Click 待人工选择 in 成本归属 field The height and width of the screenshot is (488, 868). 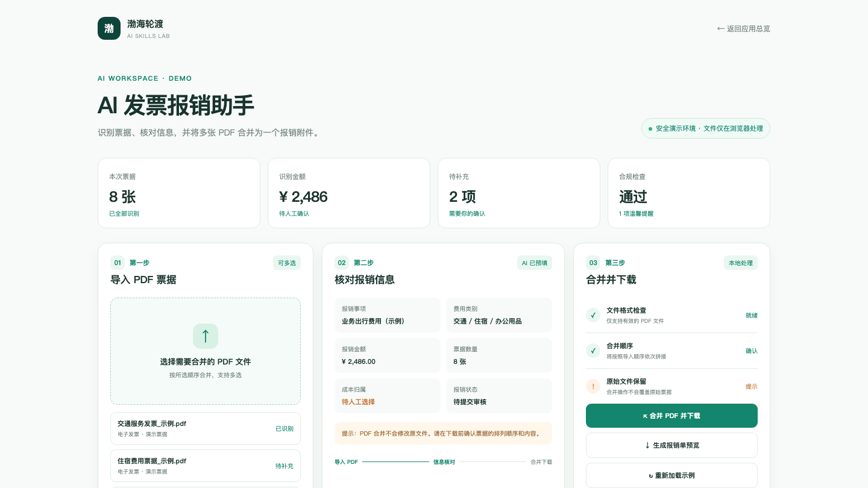click(x=358, y=402)
